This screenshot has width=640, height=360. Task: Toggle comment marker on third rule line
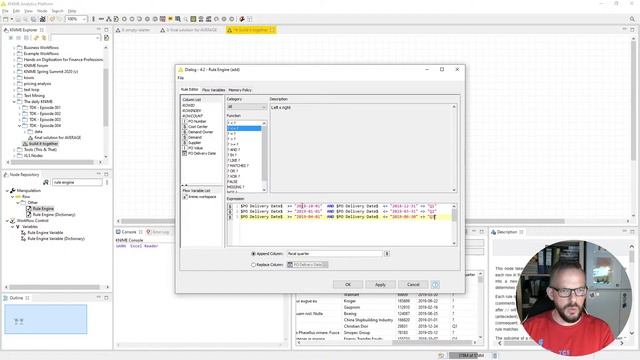point(230,217)
